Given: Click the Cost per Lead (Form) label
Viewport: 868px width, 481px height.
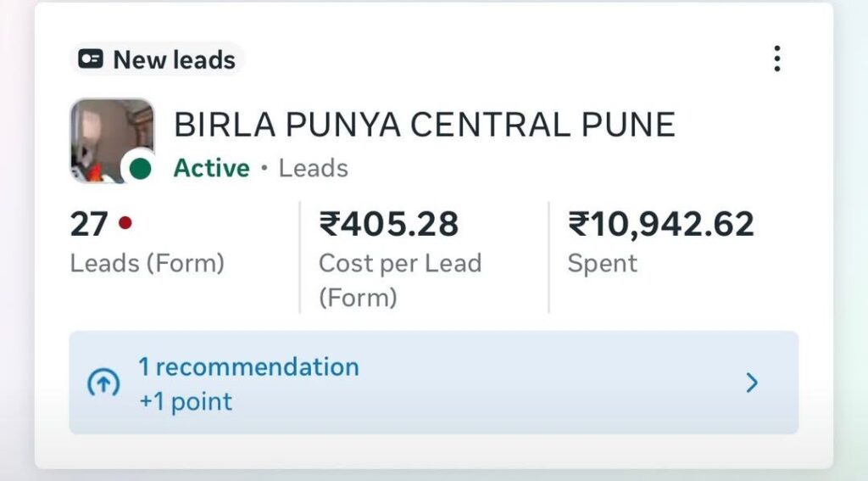Looking at the screenshot, I should 399,280.
